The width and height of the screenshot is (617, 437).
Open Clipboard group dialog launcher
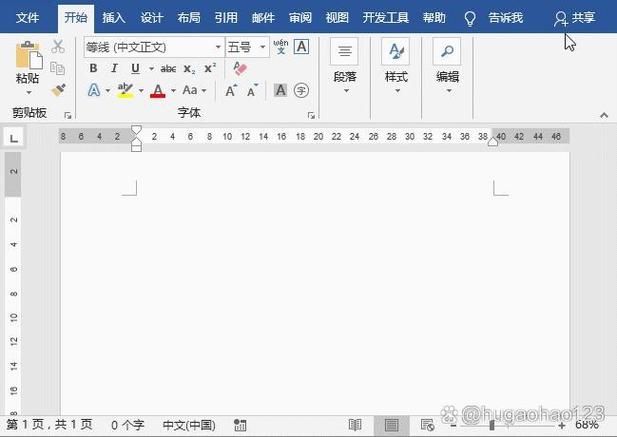68,115
